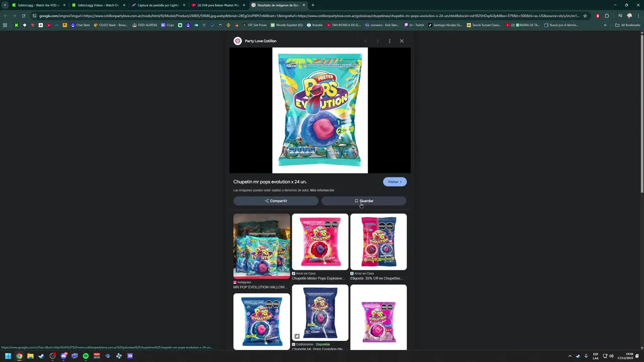Expand the bookmarks overflow chevron

click(x=605, y=25)
